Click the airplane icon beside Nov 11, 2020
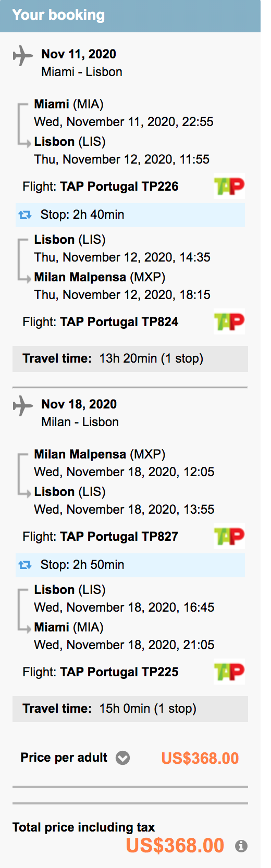Image resolution: width=271 pixels, height=868 pixels. pyautogui.click(x=22, y=56)
